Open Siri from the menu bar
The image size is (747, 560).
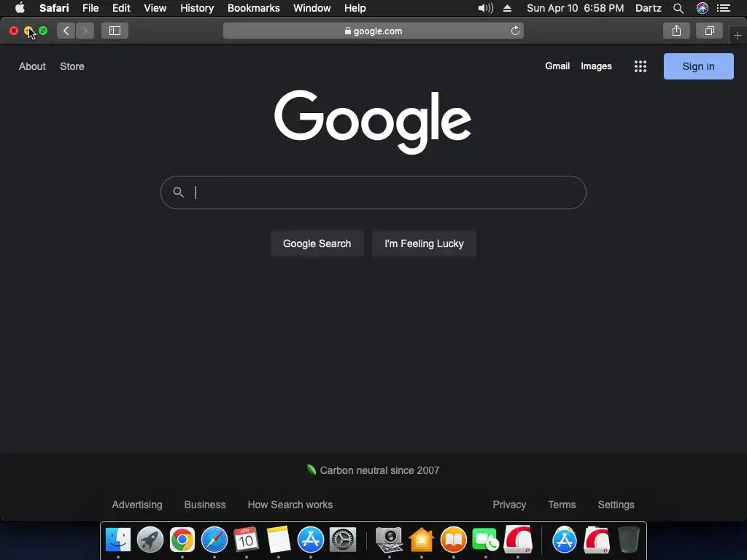703,8
